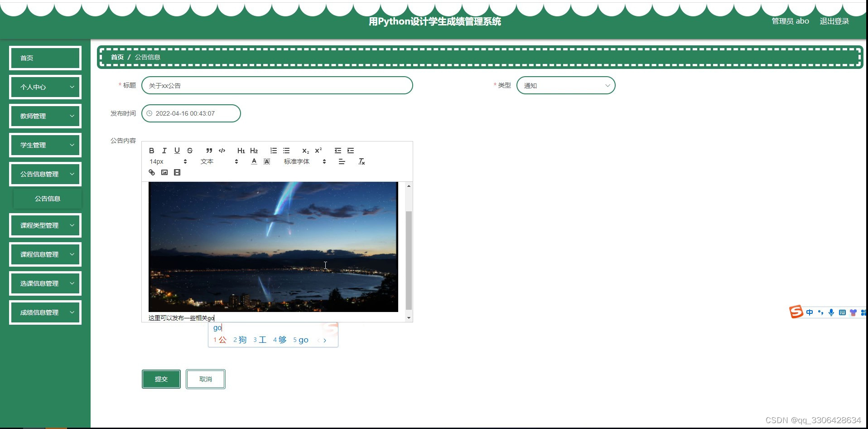Expand the 课程类型管理 sidebar menu
The height and width of the screenshot is (429, 868).
tap(45, 225)
